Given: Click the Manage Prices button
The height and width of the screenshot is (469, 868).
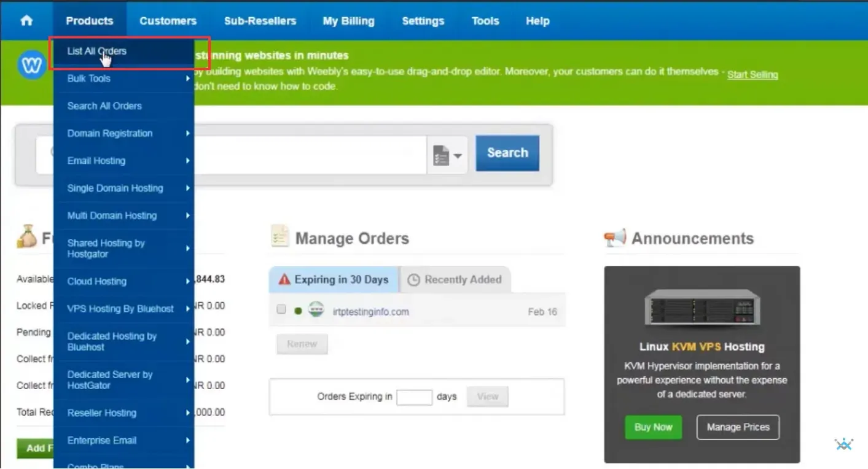Looking at the screenshot, I should pyautogui.click(x=738, y=427).
